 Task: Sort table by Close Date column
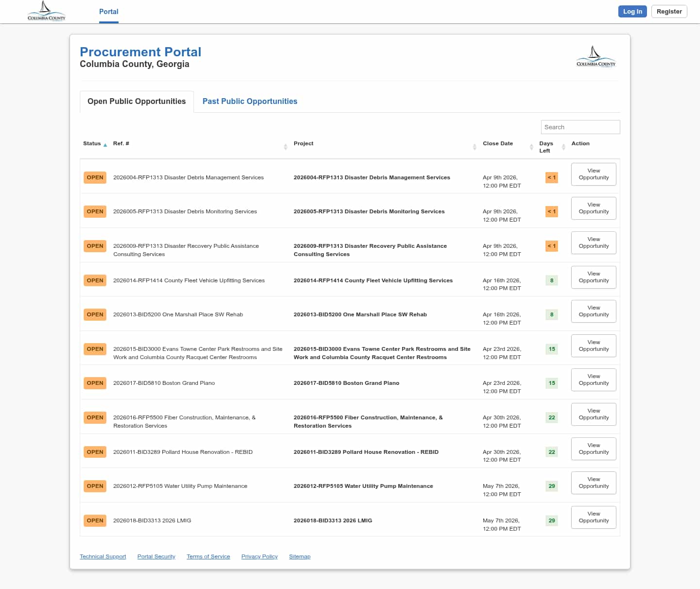point(531,147)
